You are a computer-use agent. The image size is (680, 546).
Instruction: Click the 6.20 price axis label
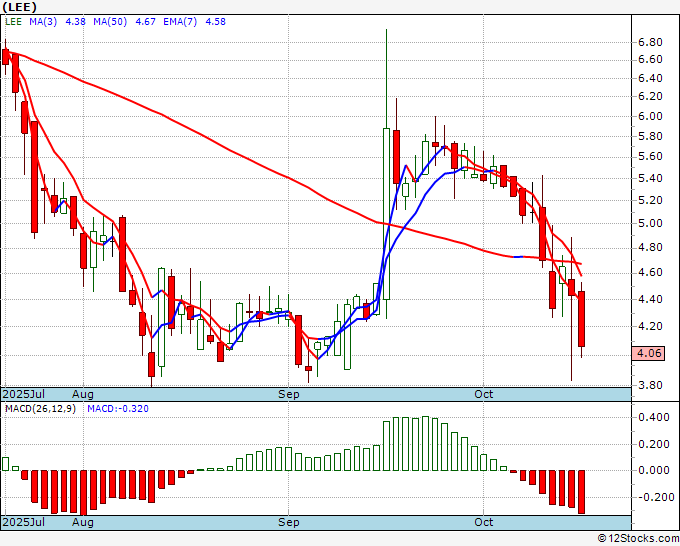coord(650,96)
